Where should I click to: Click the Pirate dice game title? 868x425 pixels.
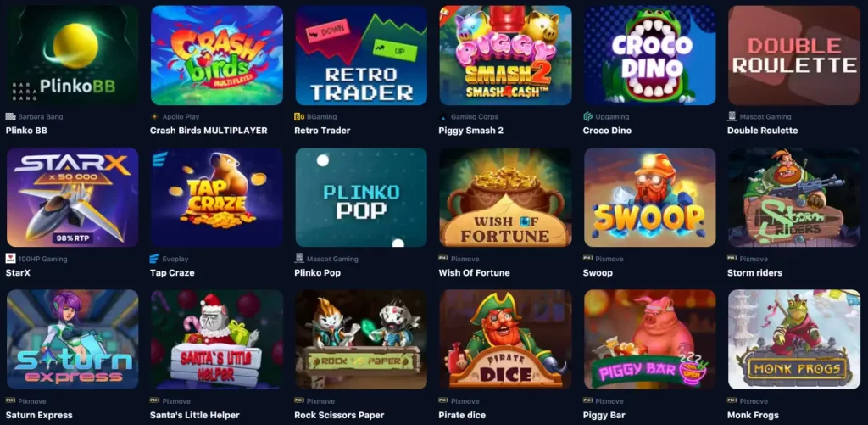point(462,415)
